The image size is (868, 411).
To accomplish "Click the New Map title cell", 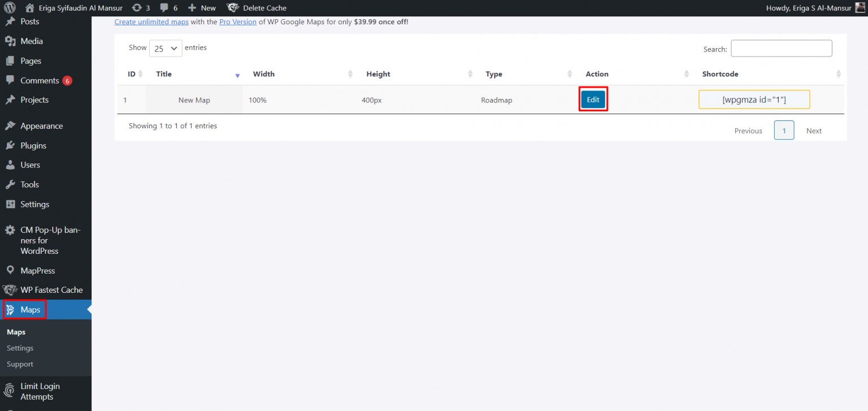I will pyautogui.click(x=194, y=100).
